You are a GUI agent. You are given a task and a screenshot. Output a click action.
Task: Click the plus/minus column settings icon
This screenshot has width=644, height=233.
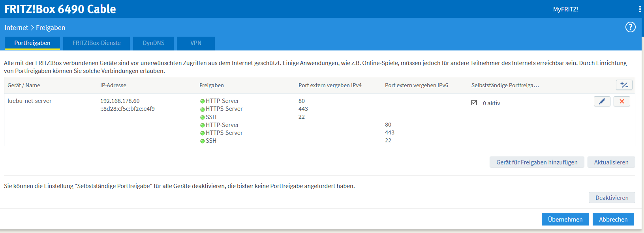pyautogui.click(x=624, y=85)
